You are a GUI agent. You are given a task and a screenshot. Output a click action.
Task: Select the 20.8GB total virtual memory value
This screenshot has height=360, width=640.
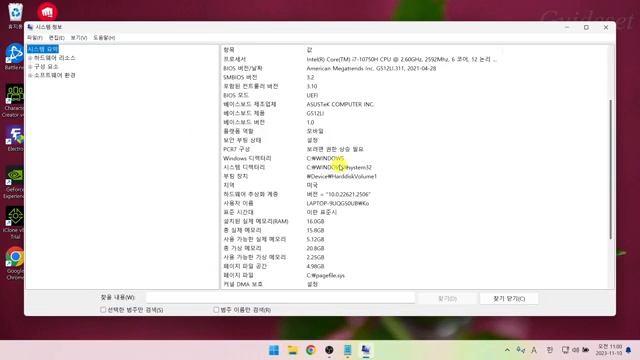pyautogui.click(x=315, y=248)
